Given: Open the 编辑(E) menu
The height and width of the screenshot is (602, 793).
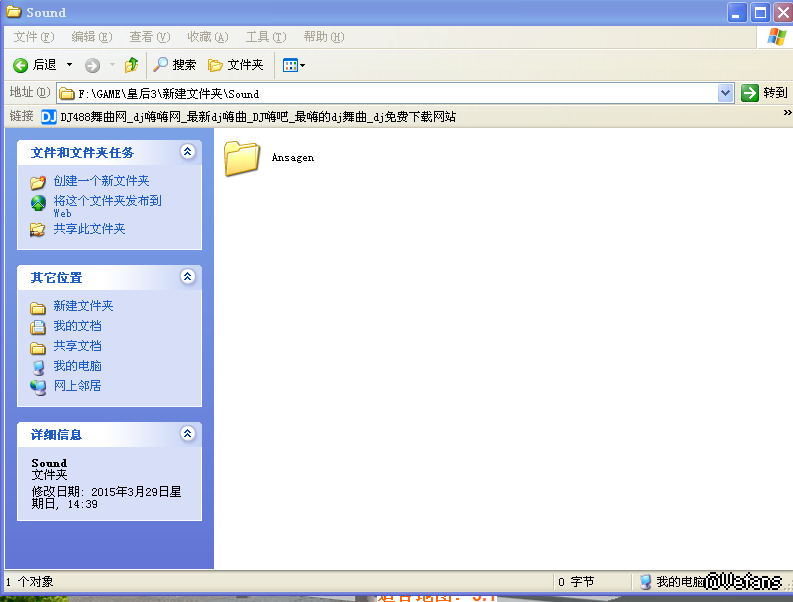Looking at the screenshot, I should pos(92,37).
